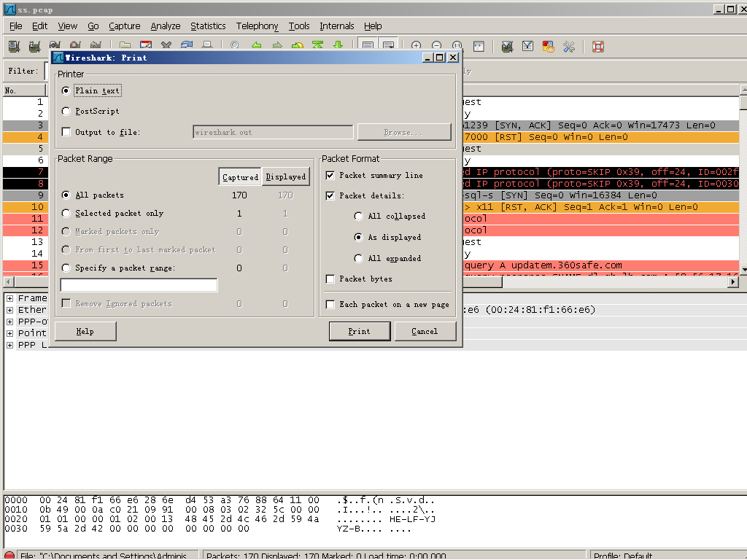Viewport: 747px width, 560px height.
Task: Select the PostScript printer option
Action: (x=66, y=111)
